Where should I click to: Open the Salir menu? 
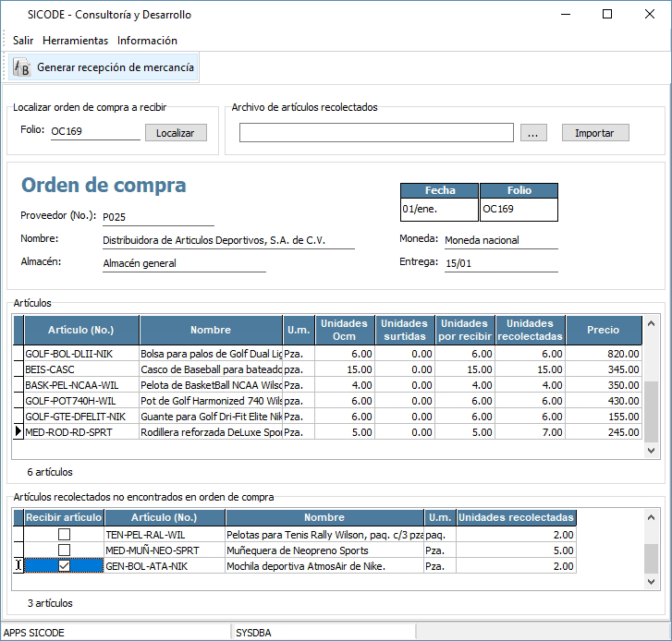click(x=23, y=41)
